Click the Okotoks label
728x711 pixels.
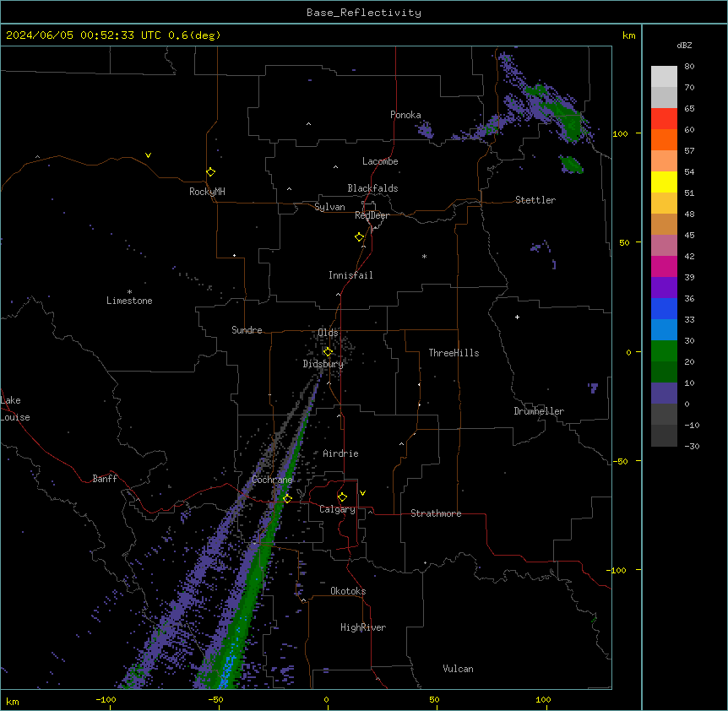(348, 591)
